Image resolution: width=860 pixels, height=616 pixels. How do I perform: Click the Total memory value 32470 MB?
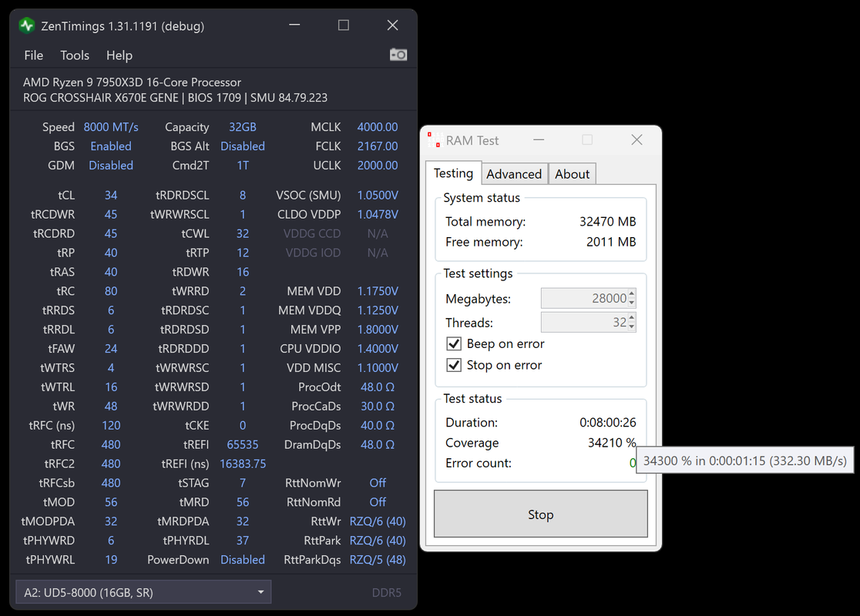click(x=608, y=222)
